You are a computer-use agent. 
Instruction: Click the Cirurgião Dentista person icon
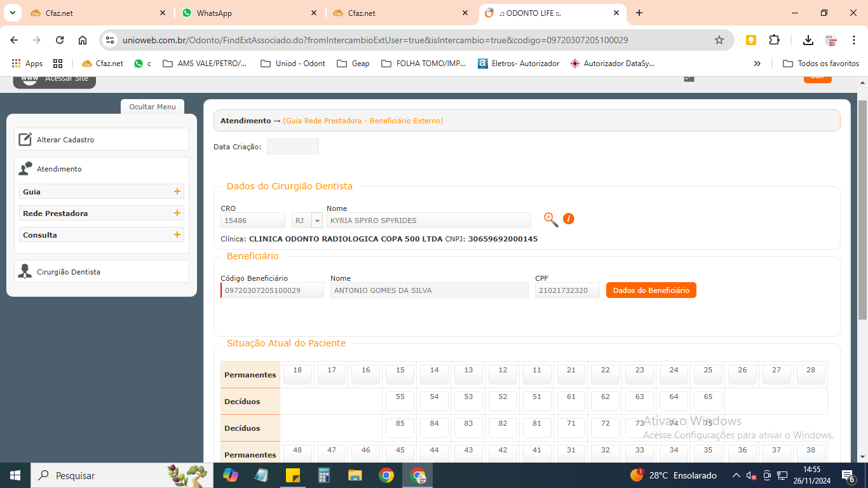pos(25,272)
